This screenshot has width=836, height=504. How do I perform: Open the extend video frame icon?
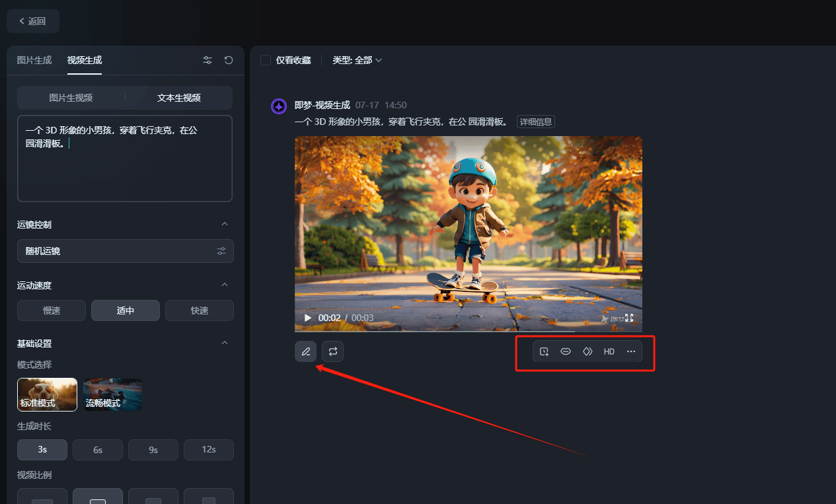point(544,351)
